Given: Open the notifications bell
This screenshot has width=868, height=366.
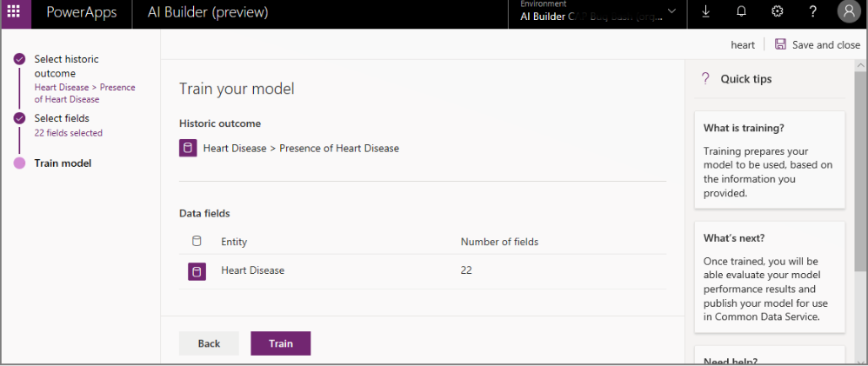Looking at the screenshot, I should click(x=742, y=12).
